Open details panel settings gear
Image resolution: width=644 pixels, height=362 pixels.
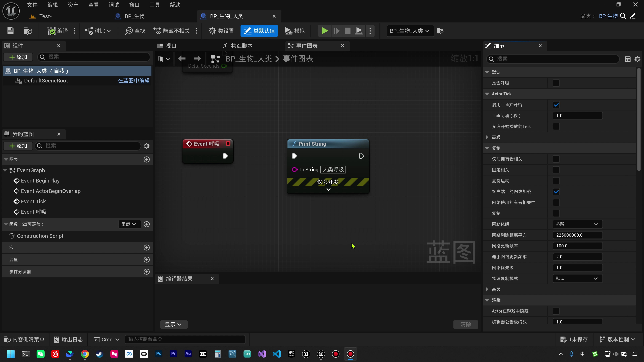pyautogui.click(x=637, y=59)
